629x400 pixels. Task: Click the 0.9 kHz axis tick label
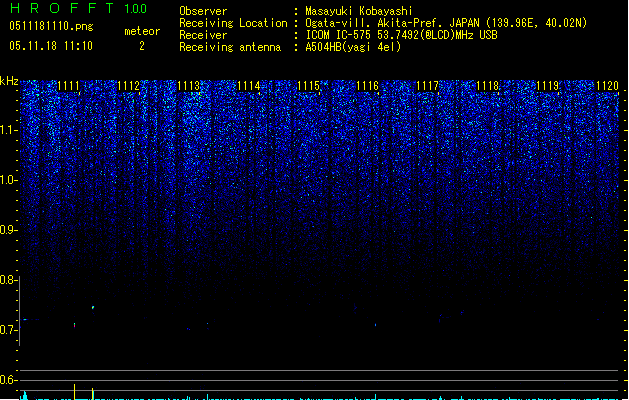pos(8,230)
